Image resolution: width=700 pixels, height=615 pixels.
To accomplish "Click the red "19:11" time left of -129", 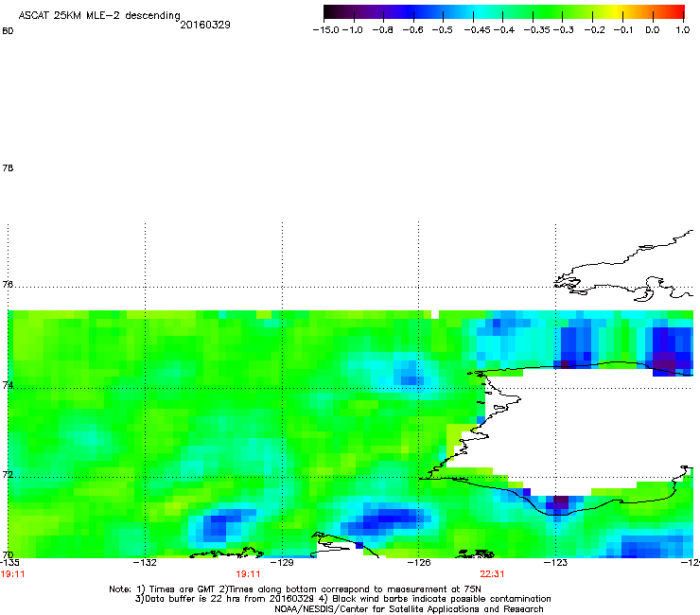I will coord(248,574).
